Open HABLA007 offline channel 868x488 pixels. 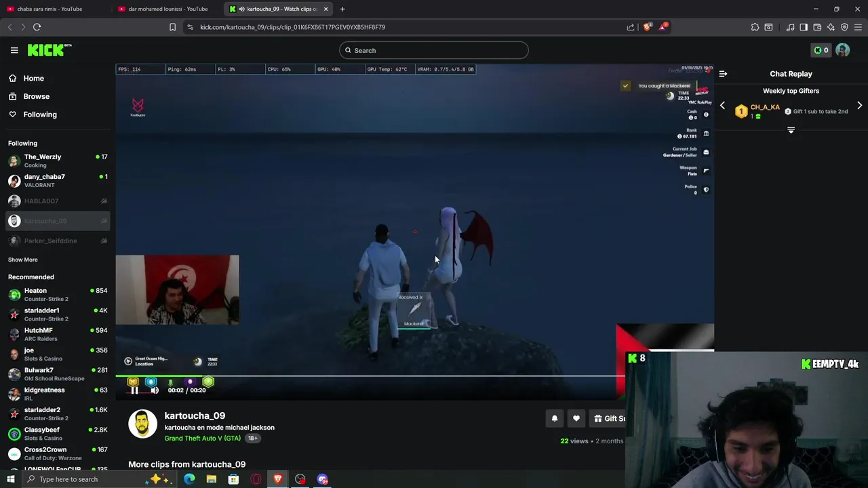[58, 201]
